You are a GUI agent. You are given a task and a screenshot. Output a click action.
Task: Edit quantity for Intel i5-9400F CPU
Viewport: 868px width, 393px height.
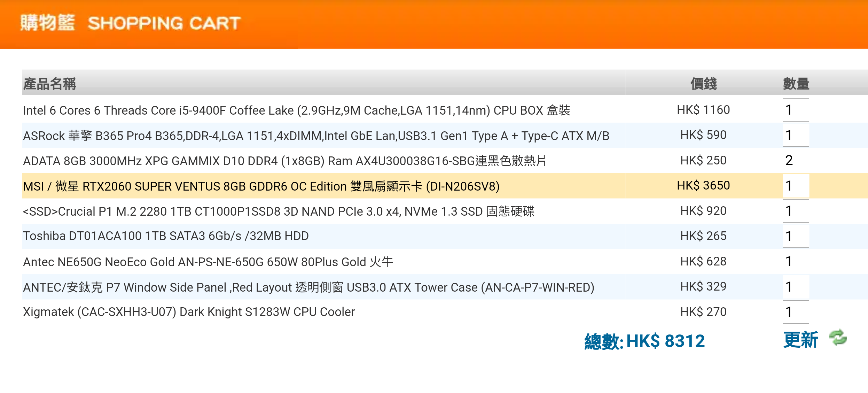796,110
